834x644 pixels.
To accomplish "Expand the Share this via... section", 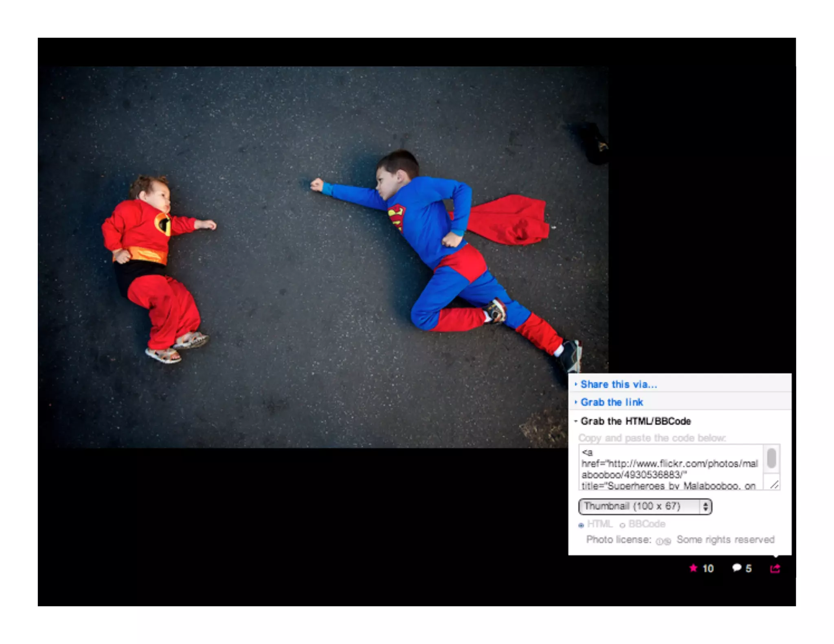I will coord(619,384).
